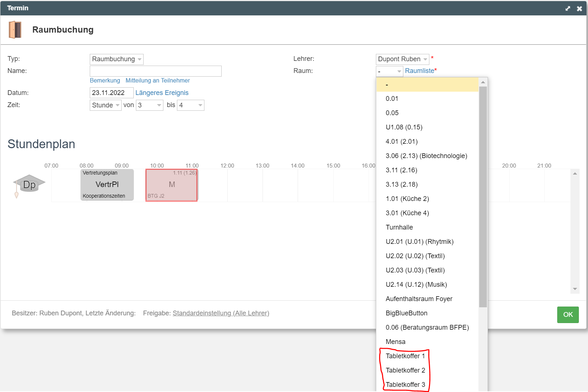Open the 'von' start period dropdown
The height and width of the screenshot is (392, 588).
tap(149, 105)
